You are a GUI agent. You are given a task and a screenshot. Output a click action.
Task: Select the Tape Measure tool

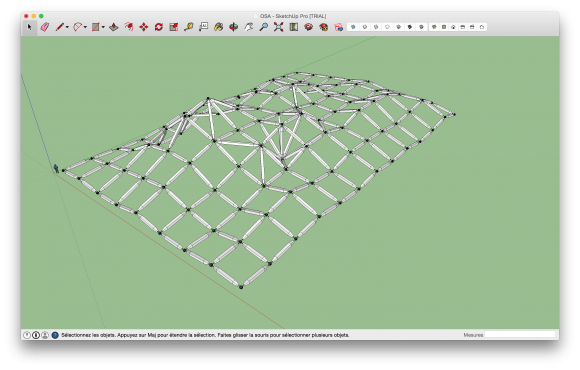click(x=189, y=27)
